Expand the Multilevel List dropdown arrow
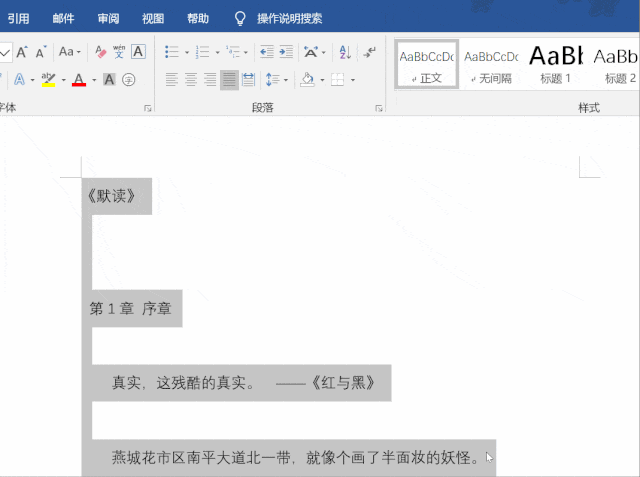The width and height of the screenshot is (640, 477). [x=246, y=53]
